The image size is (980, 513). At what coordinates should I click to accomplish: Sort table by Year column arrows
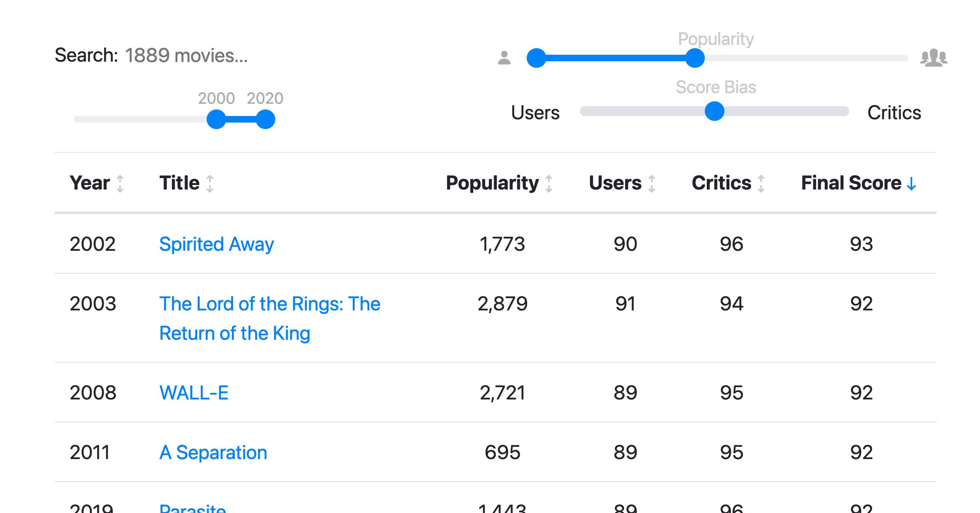tap(120, 184)
